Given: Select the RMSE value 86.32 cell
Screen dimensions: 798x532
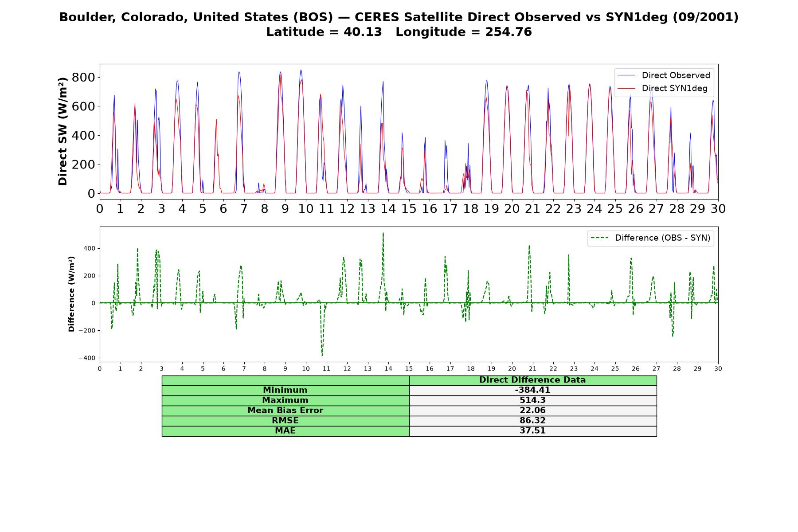Looking at the screenshot, I should click(x=532, y=421).
